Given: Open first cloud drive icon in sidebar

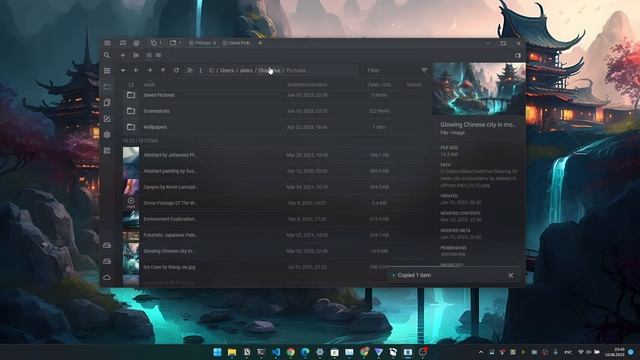Looking at the screenshot, I should click(x=107, y=245).
